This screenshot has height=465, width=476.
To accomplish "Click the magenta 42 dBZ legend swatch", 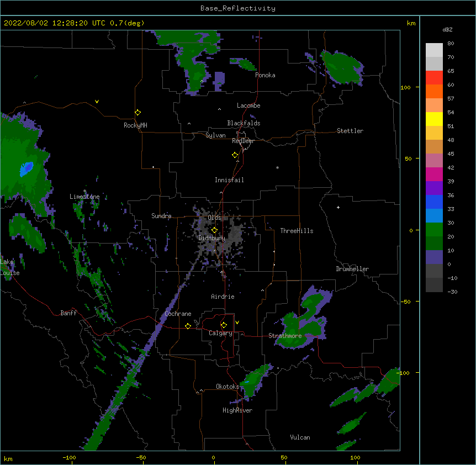I will coord(434,174).
